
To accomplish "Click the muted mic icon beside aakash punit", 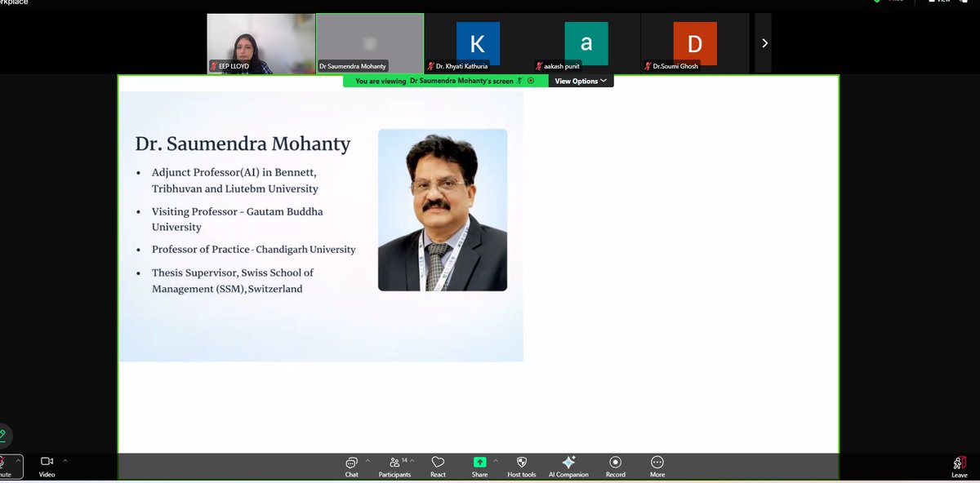I will click(539, 66).
